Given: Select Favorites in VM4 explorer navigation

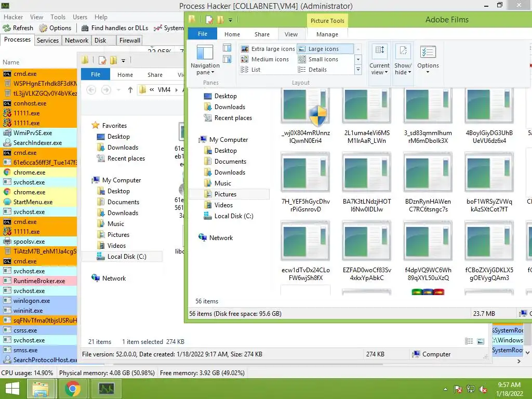Looking at the screenshot, I should click(x=109, y=126).
